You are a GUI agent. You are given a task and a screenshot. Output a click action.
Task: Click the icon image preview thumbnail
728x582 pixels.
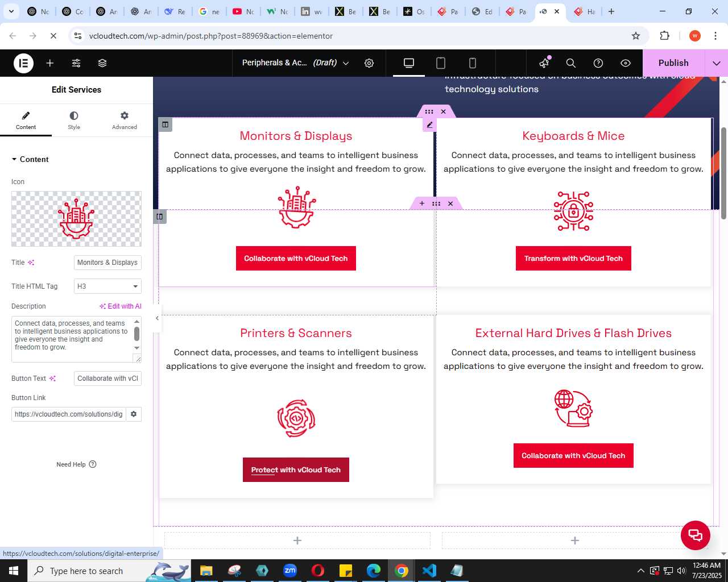76,219
